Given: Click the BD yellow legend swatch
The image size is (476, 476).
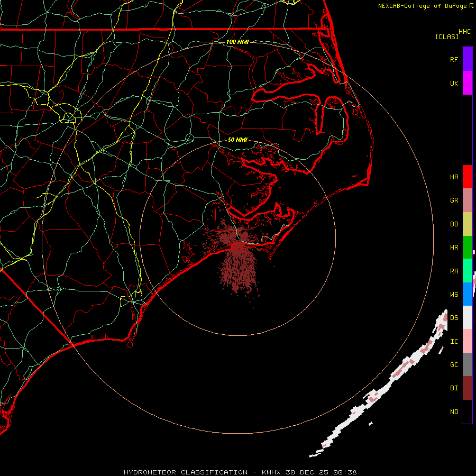Looking at the screenshot, I should [x=467, y=224].
